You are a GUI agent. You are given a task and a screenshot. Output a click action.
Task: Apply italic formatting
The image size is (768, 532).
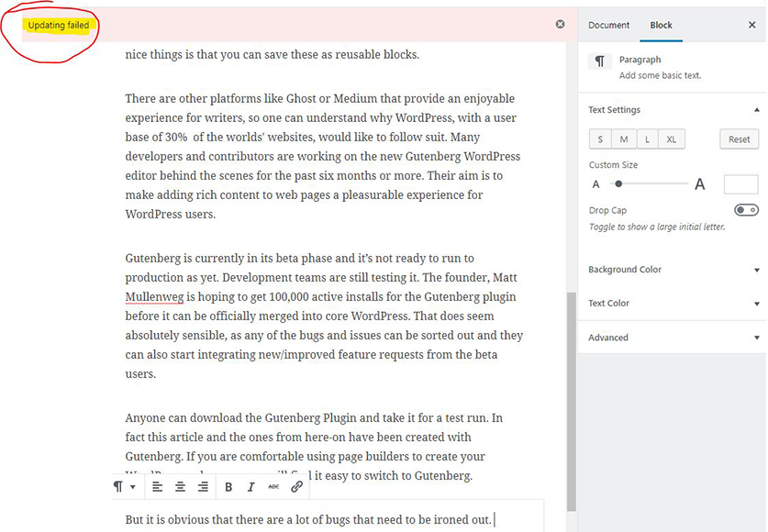tap(250, 487)
